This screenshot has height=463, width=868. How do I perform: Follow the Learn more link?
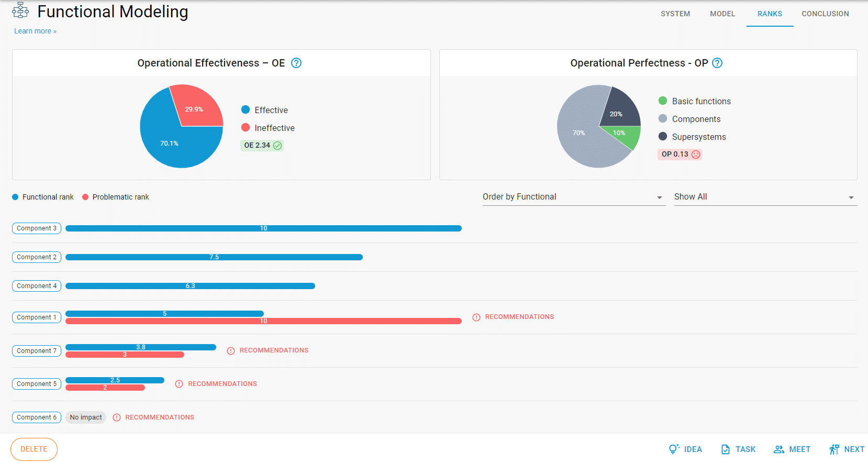tap(35, 31)
